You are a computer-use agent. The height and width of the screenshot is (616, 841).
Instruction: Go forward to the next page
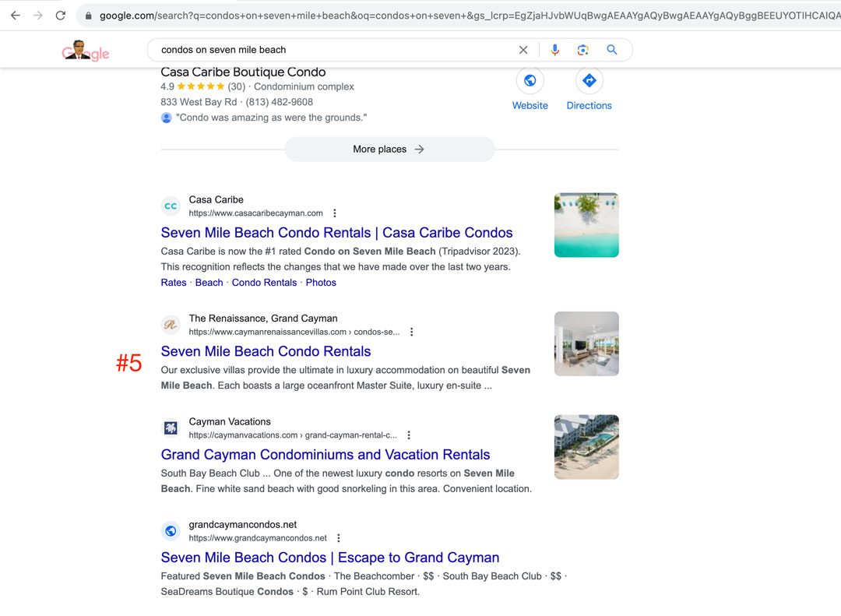pos(37,16)
